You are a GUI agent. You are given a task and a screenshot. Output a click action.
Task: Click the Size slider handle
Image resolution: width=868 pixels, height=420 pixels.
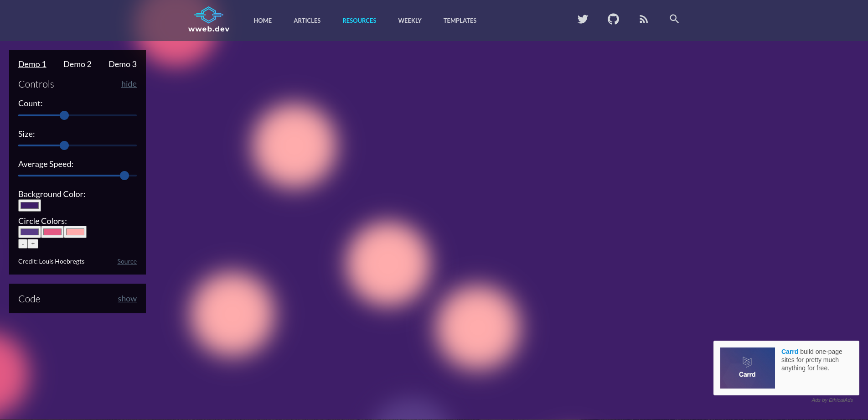coord(64,145)
